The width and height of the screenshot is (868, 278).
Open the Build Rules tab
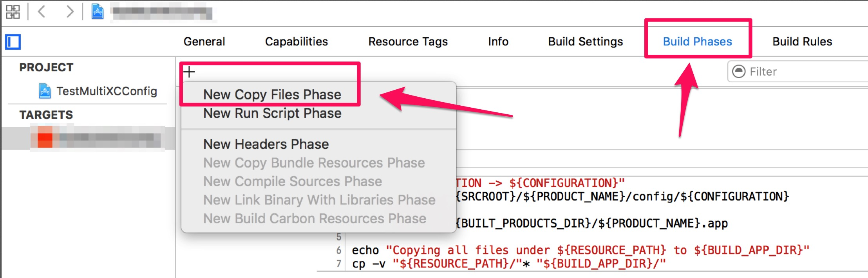point(802,42)
